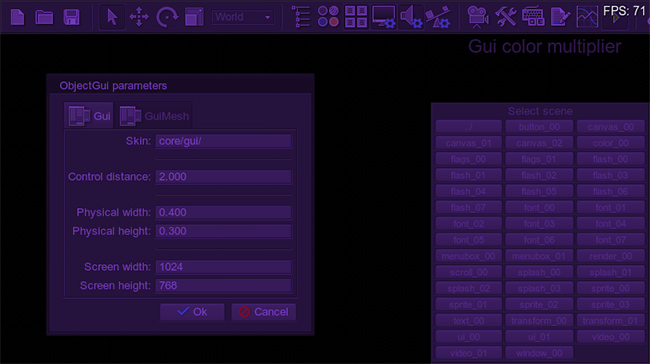This screenshot has width=650, height=364.
Task: Select the scroll_00 scene
Action: (x=468, y=272)
